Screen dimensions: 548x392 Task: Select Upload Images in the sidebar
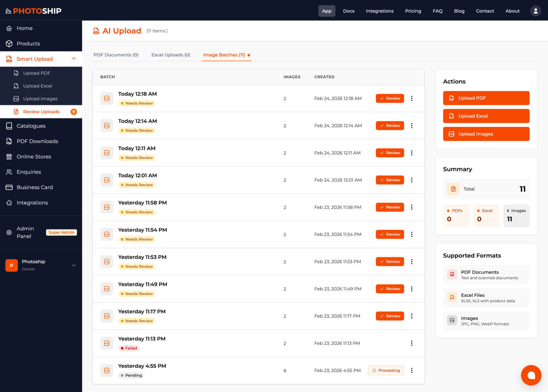tap(40, 99)
